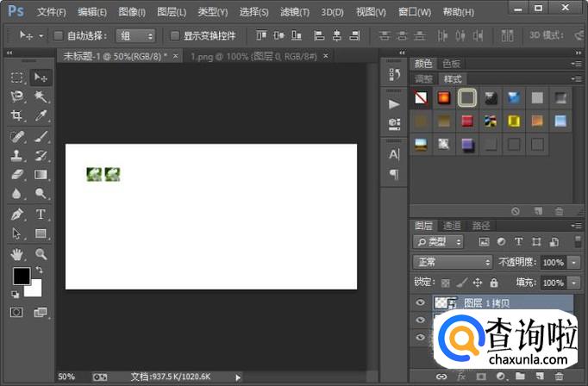Select the Magic Wand tool
This screenshot has width=588, height=386.
41,96
